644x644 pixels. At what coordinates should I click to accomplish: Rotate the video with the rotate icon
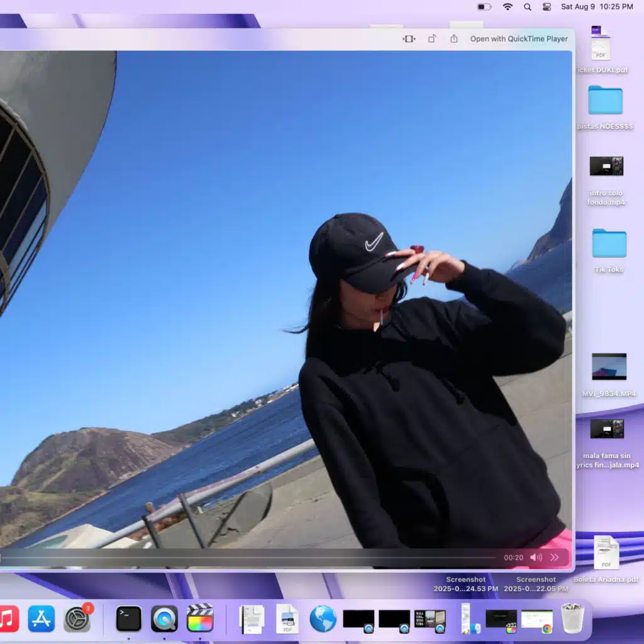tap(432, 39)
